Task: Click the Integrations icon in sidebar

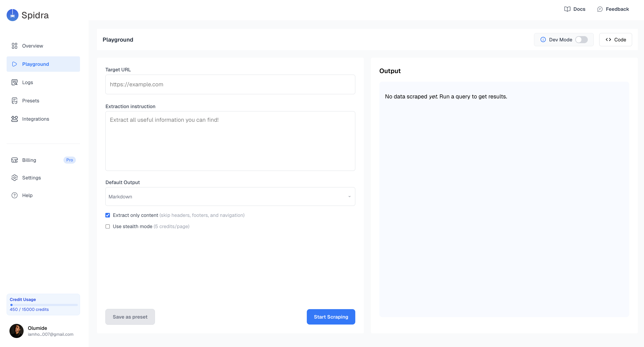Action: (15, 119)
